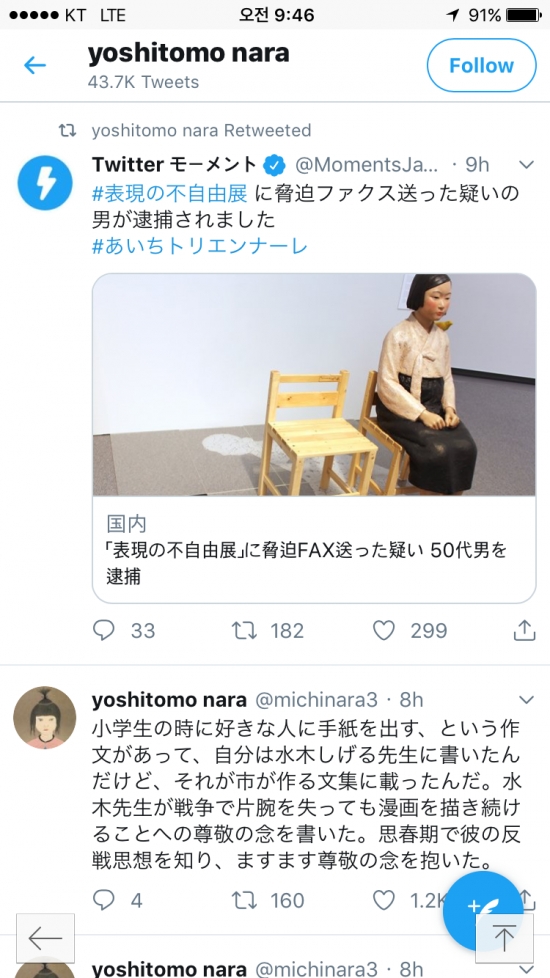Reply to tweet with 4 replies
Viewport: 550px width, 978px height.
pos(104,900)
